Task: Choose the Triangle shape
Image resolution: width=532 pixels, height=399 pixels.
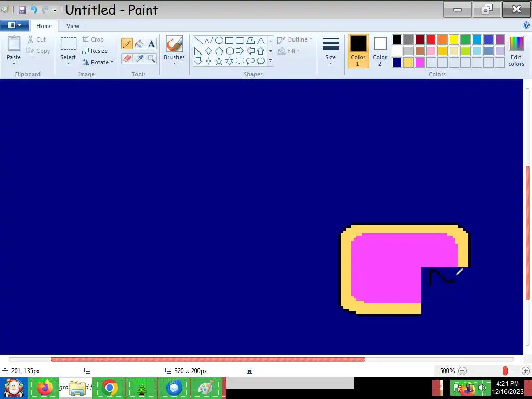Action: coord(261,41)
